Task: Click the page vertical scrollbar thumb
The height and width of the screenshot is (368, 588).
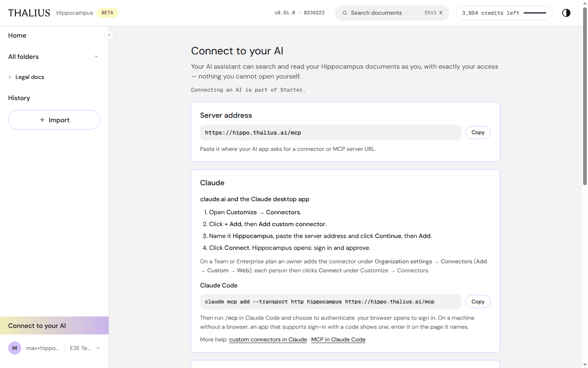Action: coord(585,96)
